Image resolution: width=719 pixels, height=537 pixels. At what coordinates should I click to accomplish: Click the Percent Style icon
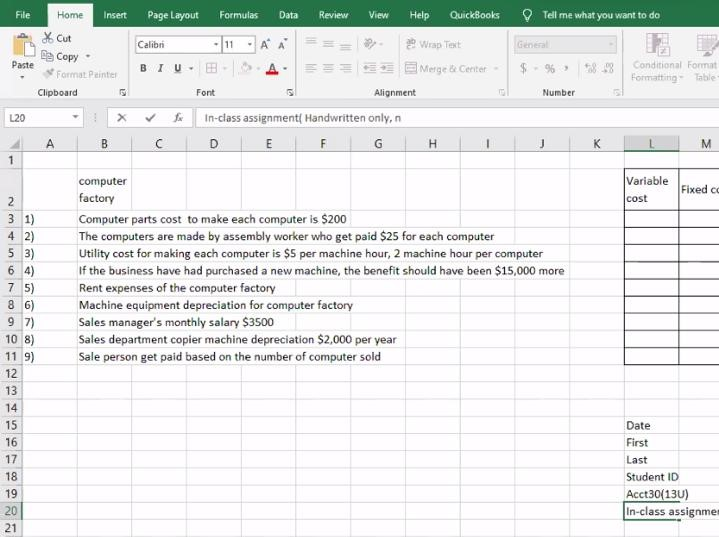pos(550,69)
